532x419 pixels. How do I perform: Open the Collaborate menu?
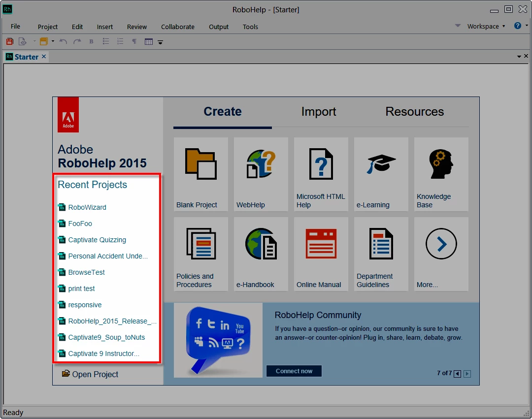click(178, 27)
